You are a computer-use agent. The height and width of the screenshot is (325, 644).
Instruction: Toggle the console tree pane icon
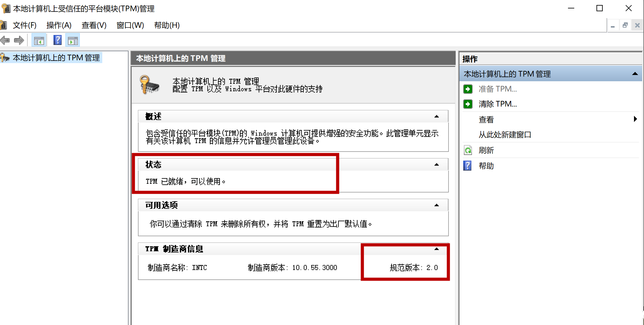(39, 40)
